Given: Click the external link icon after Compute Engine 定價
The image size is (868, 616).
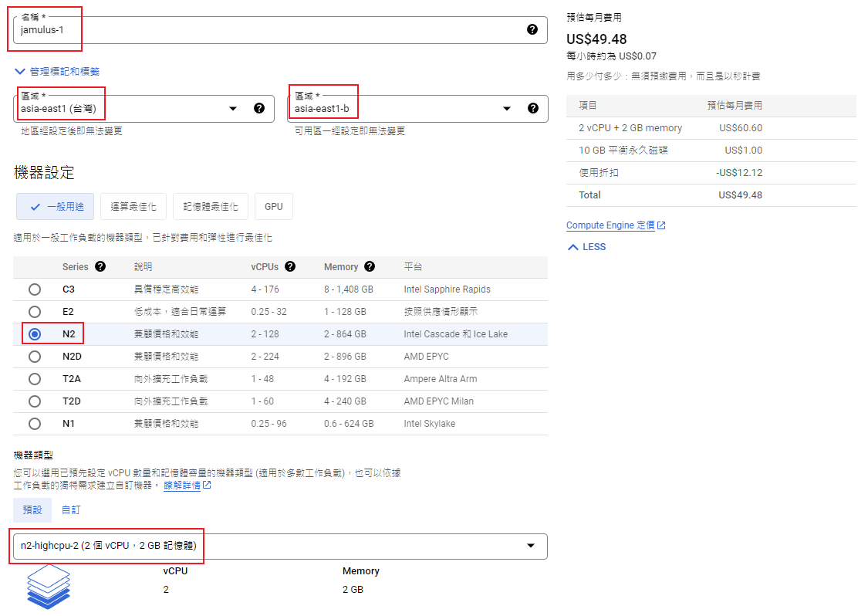Looking at the screenshot, I should tap(661, 226).
